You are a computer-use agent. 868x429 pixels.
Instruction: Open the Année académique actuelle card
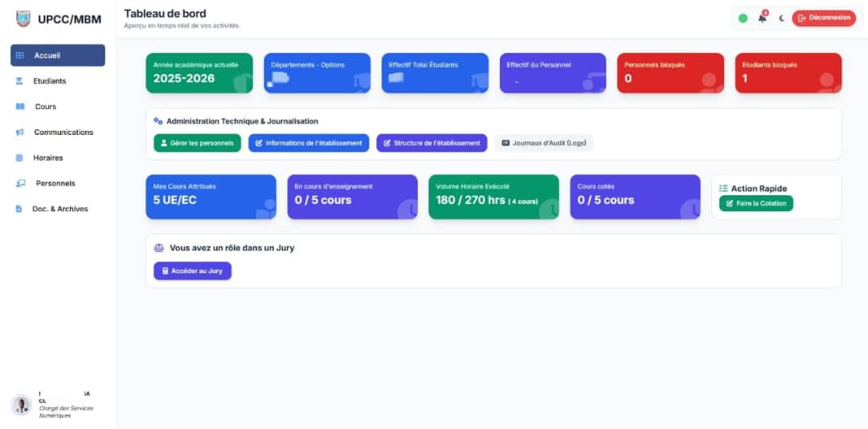point(199,72)
